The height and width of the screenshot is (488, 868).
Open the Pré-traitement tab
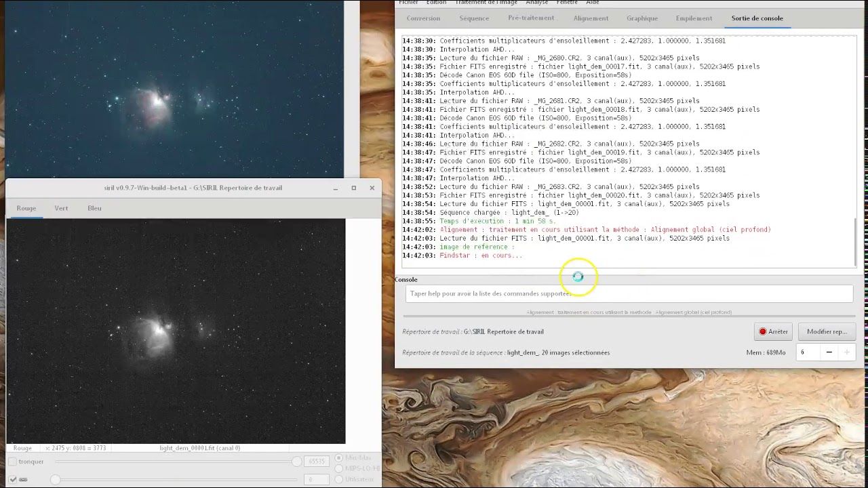coord(531,18)
